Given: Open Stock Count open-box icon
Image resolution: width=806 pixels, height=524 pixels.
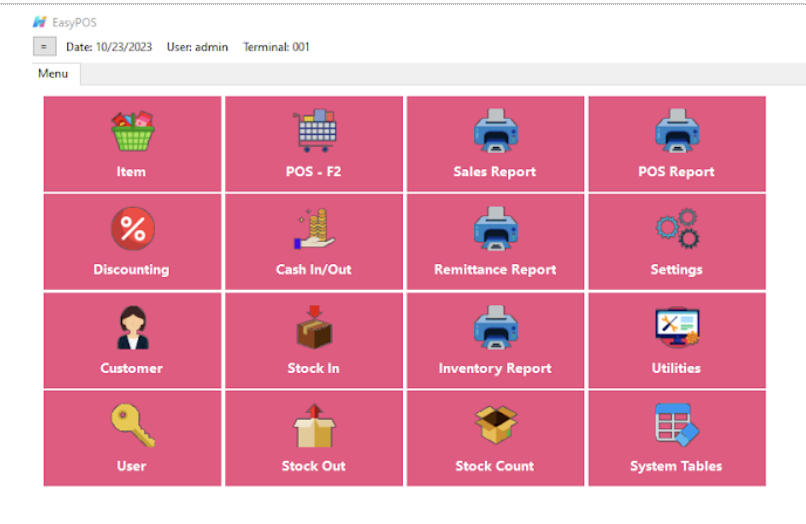Looking at the screenshot, I should pos(496,425).
